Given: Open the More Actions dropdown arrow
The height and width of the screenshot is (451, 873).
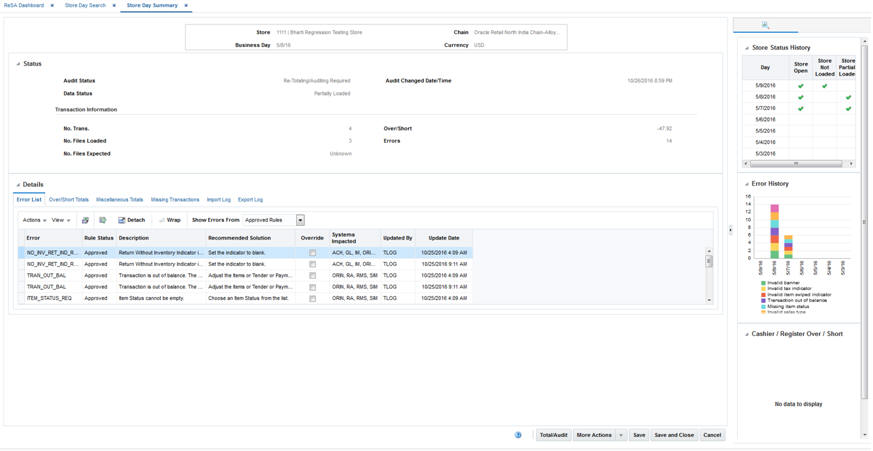Looking at the screenshot, I should (621, 435).
